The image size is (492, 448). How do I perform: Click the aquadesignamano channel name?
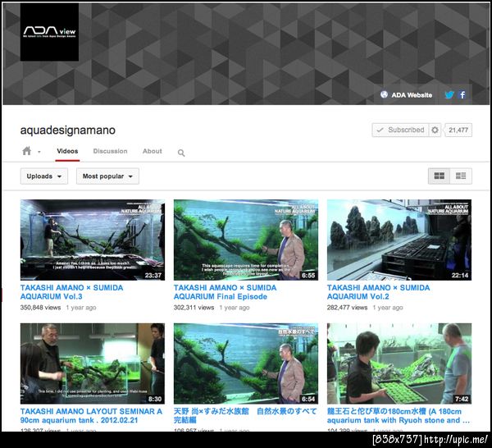point(68,130)
